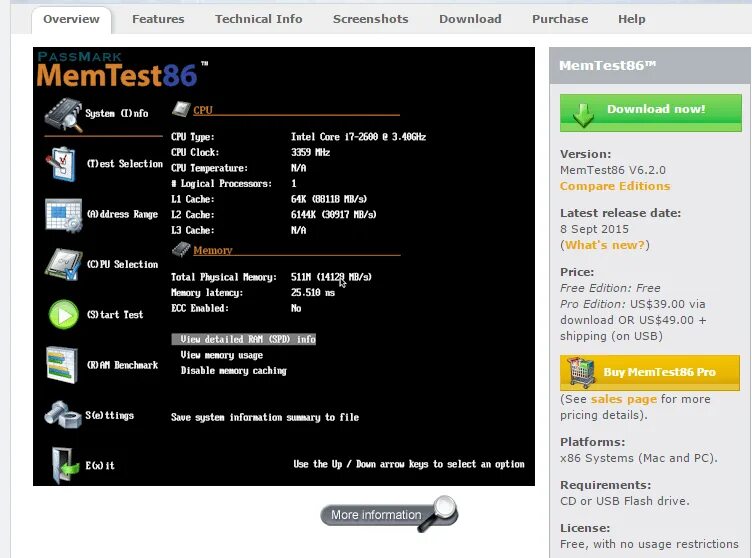
Task: Click the (R)AM Benchmark label
Action: [122, 365]
